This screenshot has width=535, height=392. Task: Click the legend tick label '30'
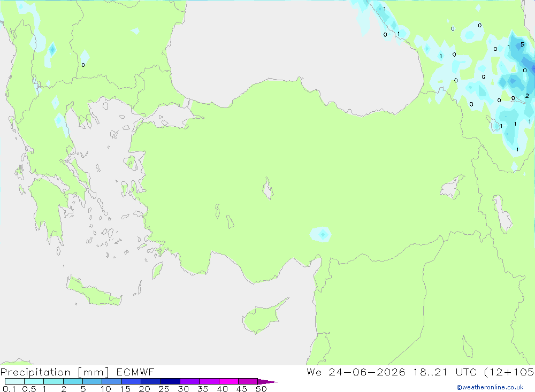(183, 389)
